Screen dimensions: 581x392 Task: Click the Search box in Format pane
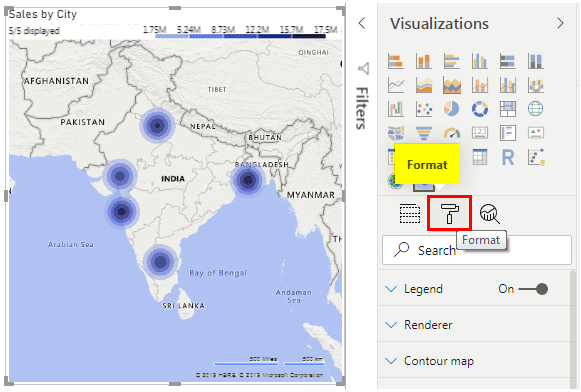click(477, 250)
